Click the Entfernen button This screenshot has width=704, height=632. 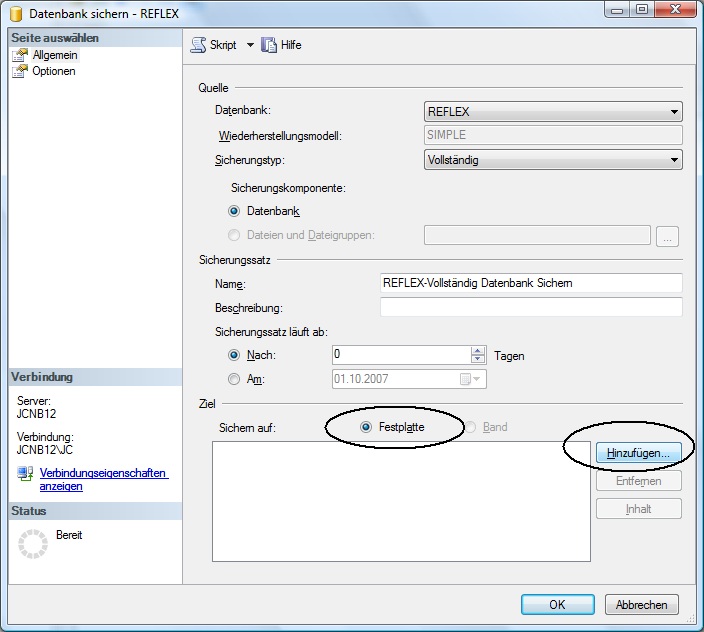pyautogui.click(x=639, y=481)
